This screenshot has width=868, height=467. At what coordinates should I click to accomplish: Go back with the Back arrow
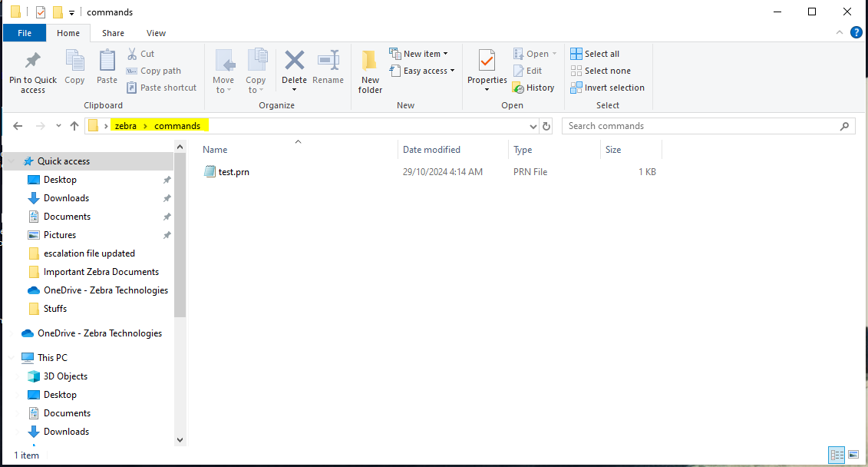click(18, 126)
